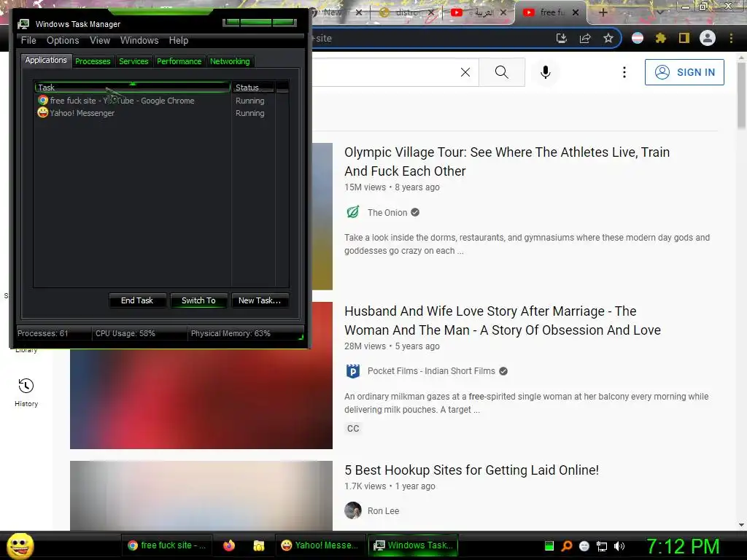This screenshot has height=560, width=747.
Task: Switch to the Chrome window taskbar button
Action: [x=167, y=545]
